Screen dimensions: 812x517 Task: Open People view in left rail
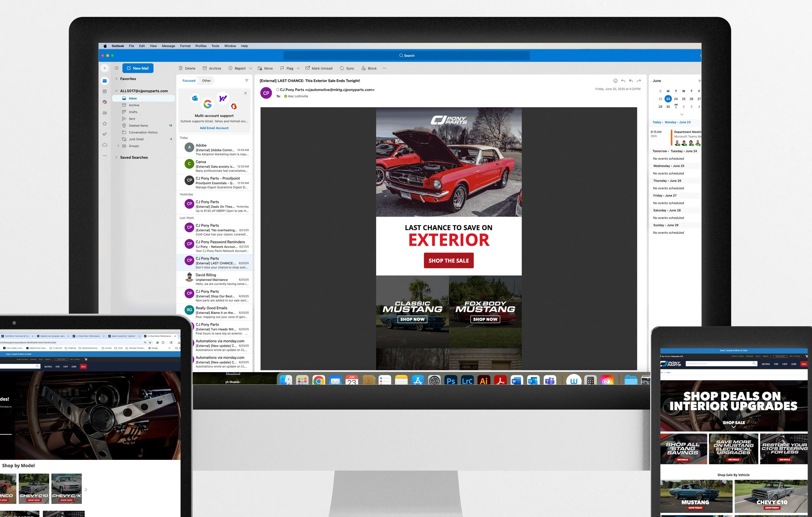105,113
